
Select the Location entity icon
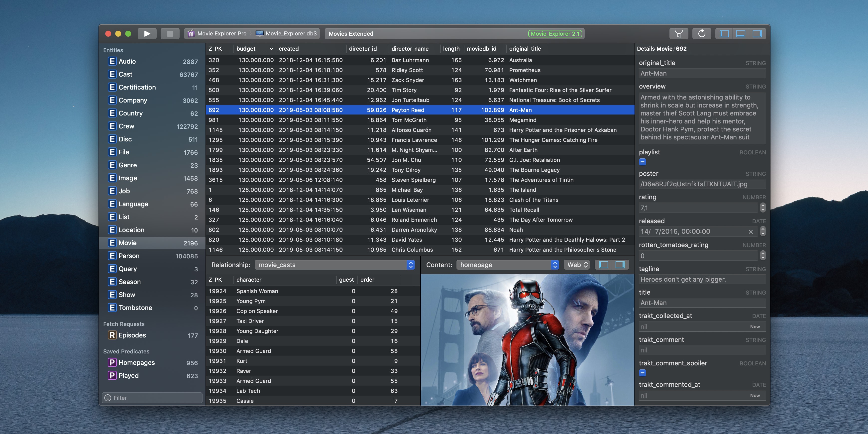tap(112, 230)
